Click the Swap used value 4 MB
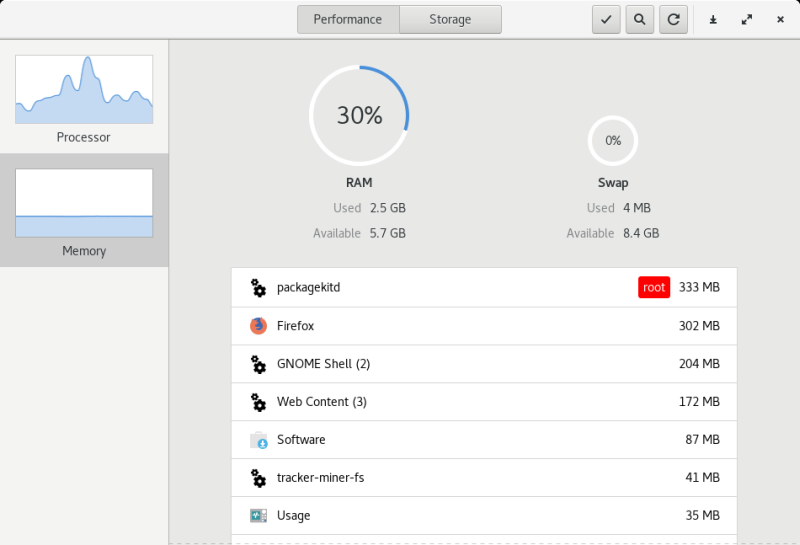 coord(637,208)
